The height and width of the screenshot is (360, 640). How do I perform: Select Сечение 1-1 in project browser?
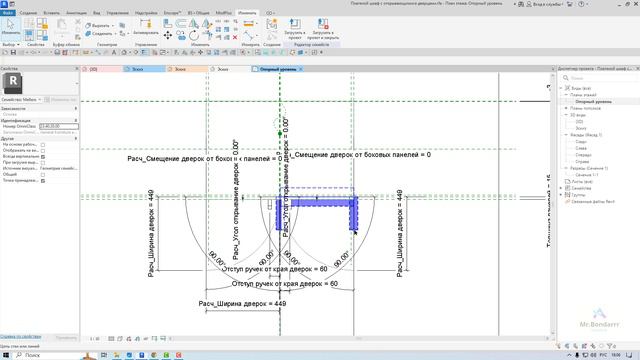point(587,175)
